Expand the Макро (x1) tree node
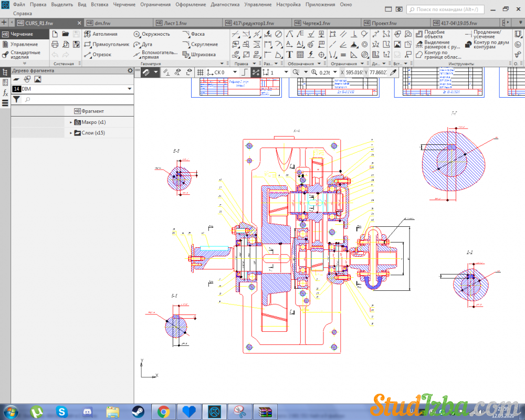 (x=71, y=122)
